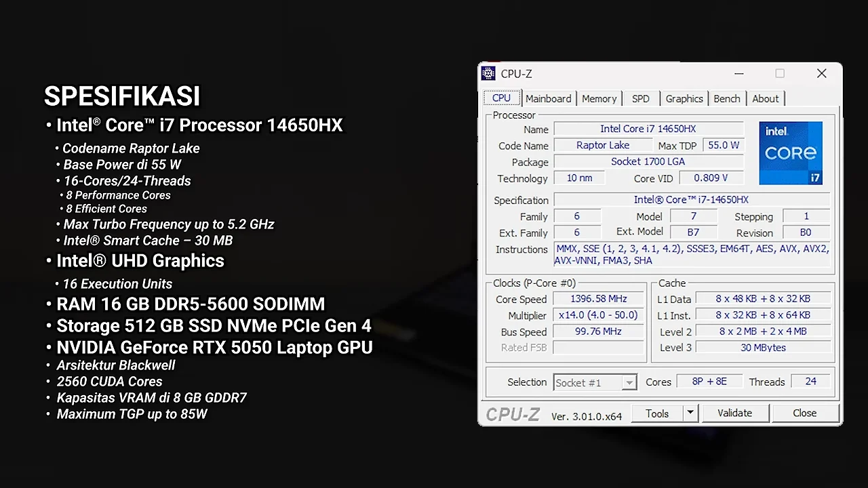Minimize the CPU-Z window
The width and height of the screenshot is (868, 488).
tap(738, 74)
